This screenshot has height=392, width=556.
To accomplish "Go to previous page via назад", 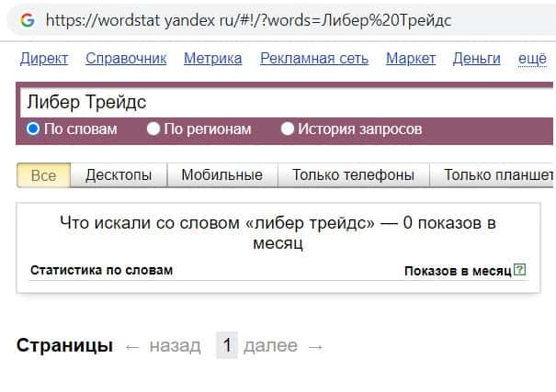I will [176, 346].
